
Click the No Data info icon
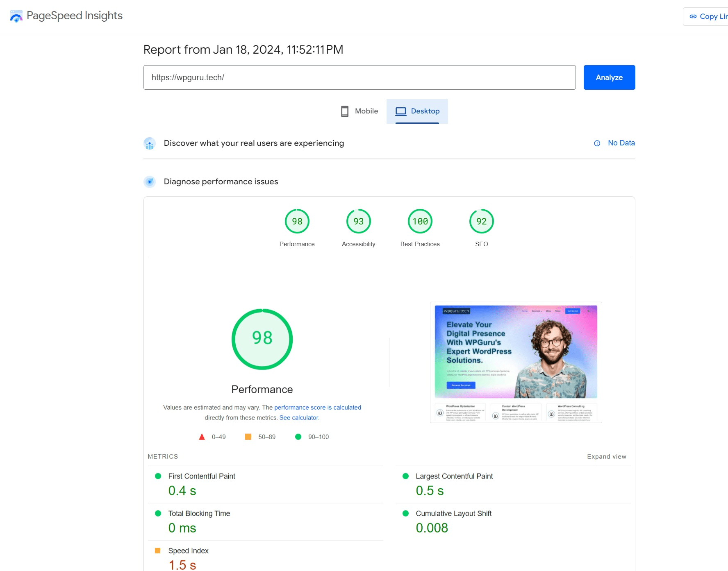coord(597,143)
